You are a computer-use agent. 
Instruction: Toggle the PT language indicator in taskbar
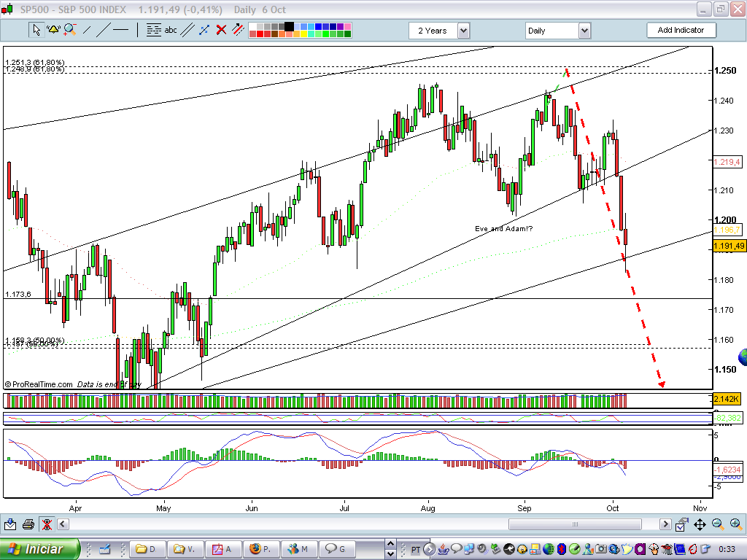click(x=417, y=549)
